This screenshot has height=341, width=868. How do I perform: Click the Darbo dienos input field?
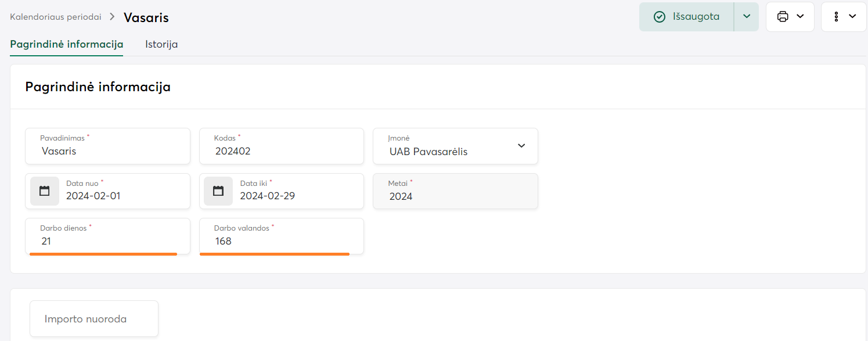(108, 241)
